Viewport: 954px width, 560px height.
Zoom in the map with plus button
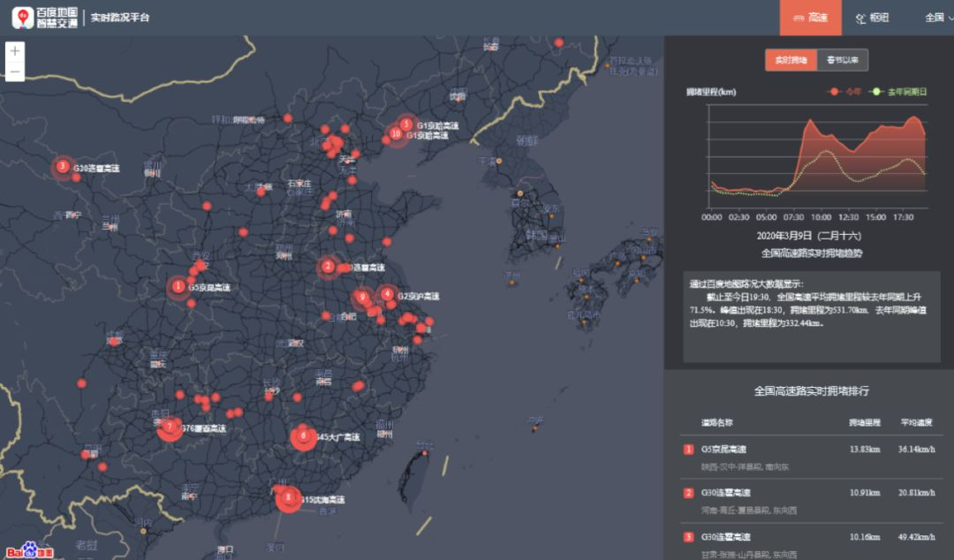tap(15, 51)
